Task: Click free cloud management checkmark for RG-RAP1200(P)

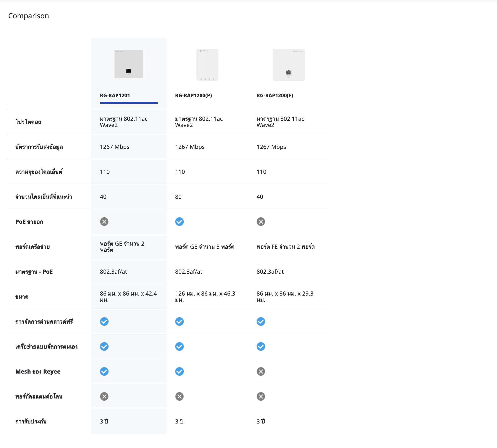Action: [x=179, y=321]
